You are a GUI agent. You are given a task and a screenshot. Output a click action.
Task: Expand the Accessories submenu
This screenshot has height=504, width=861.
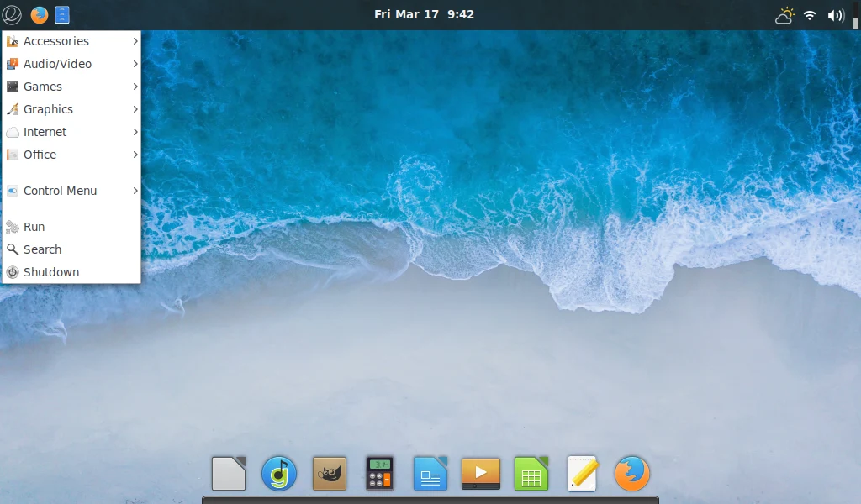point(55,40)
